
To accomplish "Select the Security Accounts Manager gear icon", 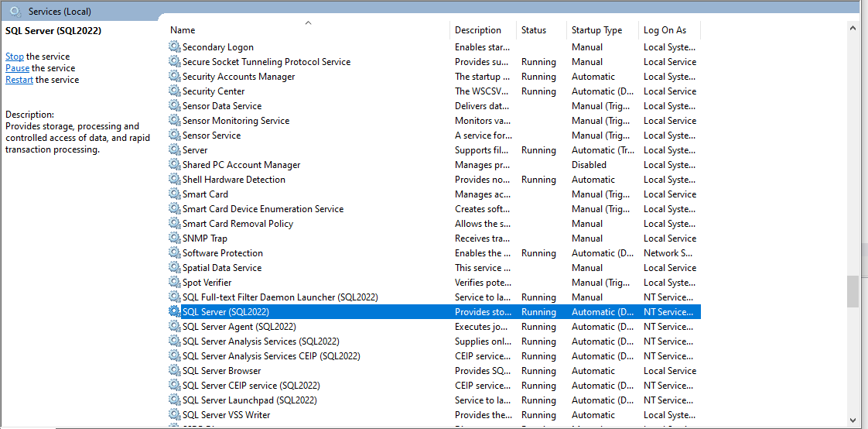I will 174,77.
